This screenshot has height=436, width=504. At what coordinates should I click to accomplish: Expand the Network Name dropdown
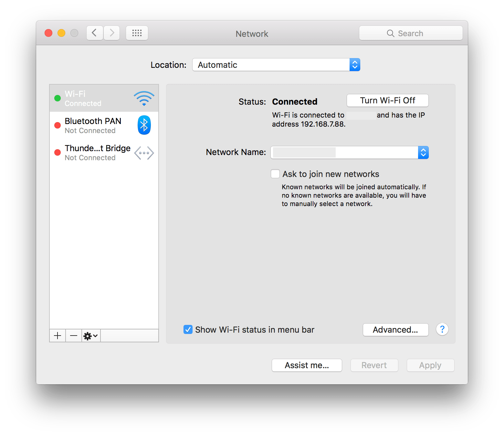423,152
